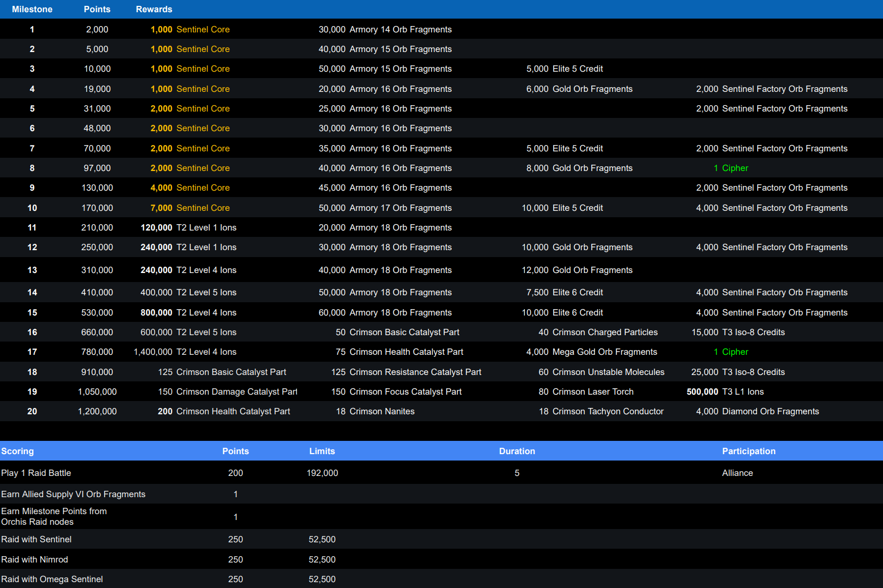This screenshot has height=588, width=883.
Task: Click the Points header in the milestone table
Action: 97,9
